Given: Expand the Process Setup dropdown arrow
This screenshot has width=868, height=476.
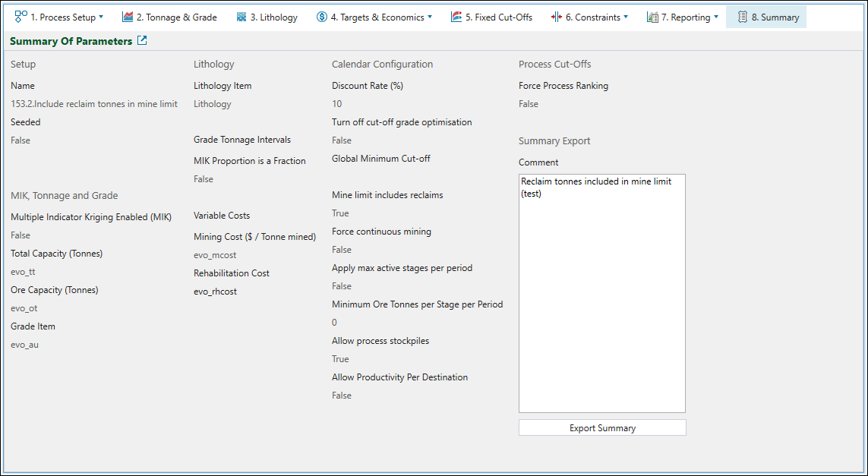Looking at the screenshot, I should click(101, 17).
